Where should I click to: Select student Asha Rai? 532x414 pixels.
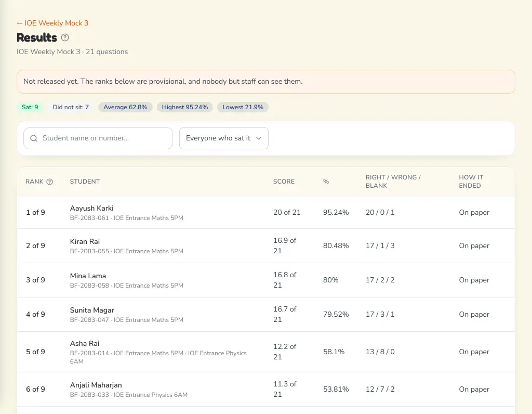pos(85,343)
